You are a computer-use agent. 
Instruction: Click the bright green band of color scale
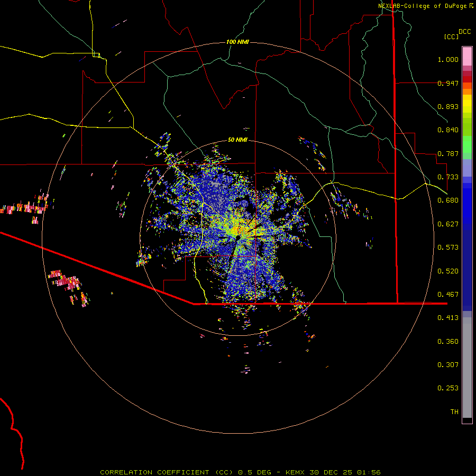coord(467,144)
